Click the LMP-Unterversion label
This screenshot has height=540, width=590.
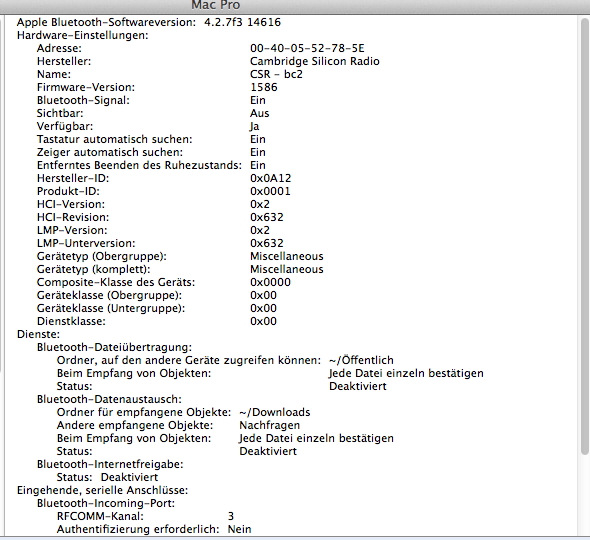pyautogui.click(x=86, y=243)
